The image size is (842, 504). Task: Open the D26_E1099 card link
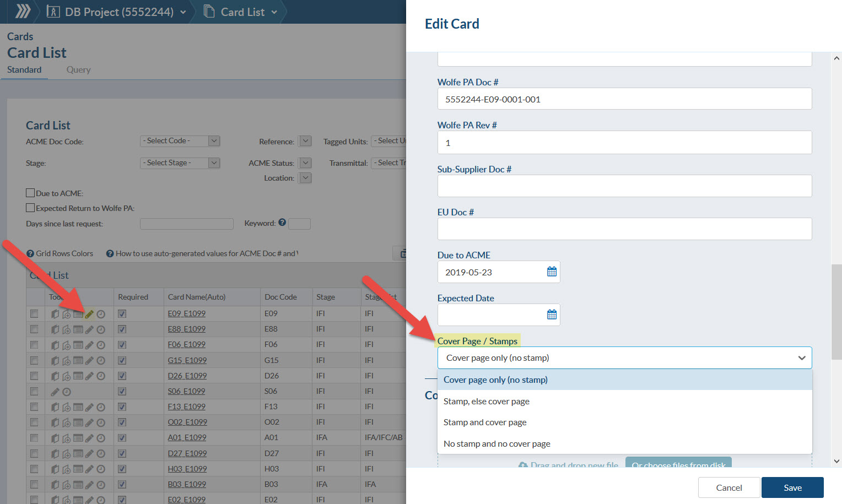click(187, 376)
